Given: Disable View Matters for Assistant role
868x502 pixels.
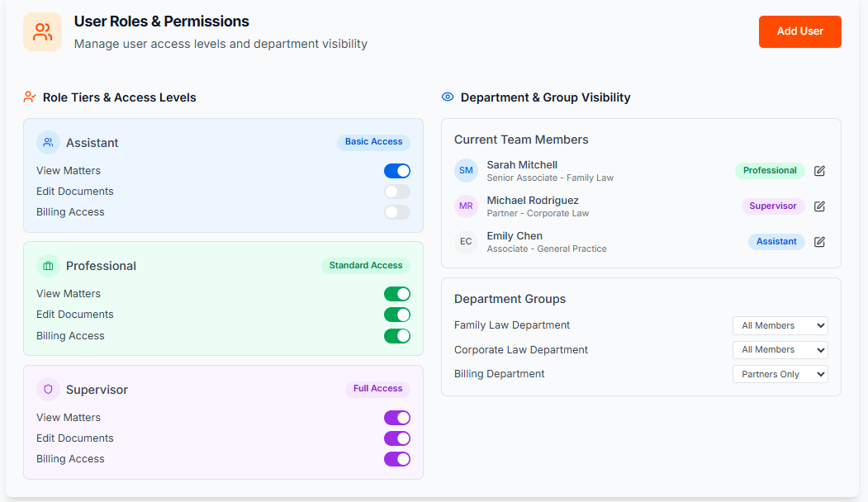Looking at the screenshot, I should (396, 171).
